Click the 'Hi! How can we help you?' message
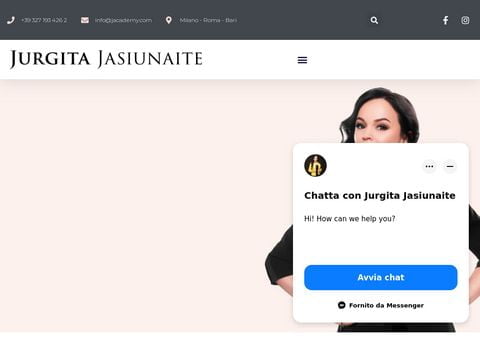The width and height of the screenshot is (480, 360). click(x=350, y=219)
